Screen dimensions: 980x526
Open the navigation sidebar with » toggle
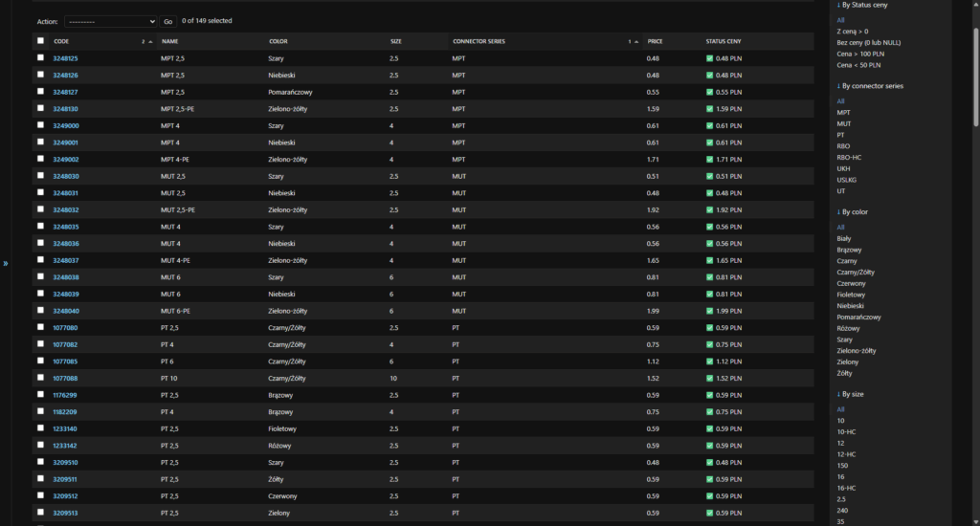click(x=6, y=263)
